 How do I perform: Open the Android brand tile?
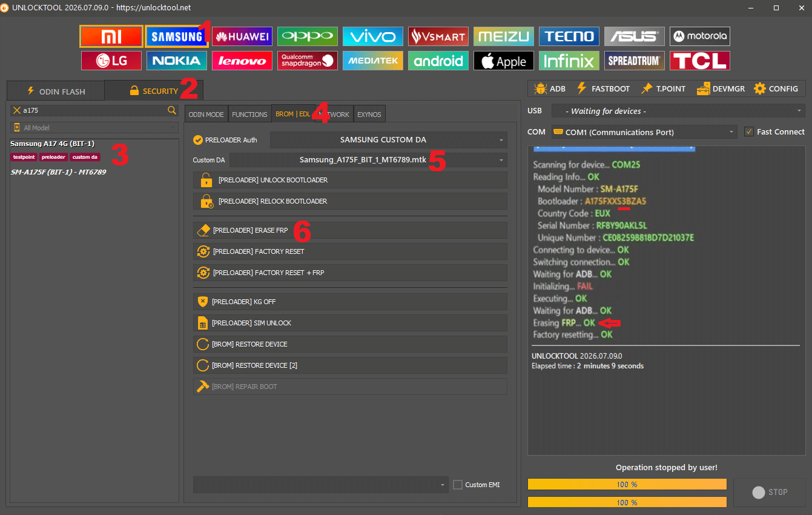pos(438,61)
